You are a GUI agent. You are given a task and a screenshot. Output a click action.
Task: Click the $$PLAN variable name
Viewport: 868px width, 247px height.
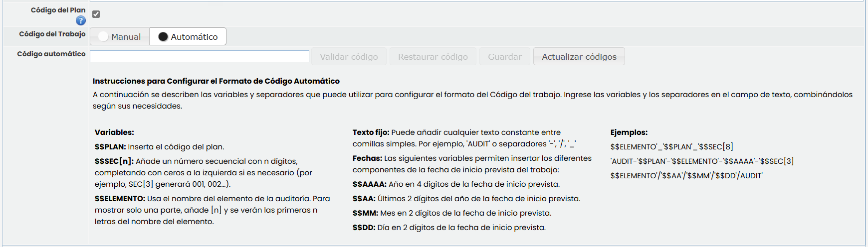pos(110,147)
